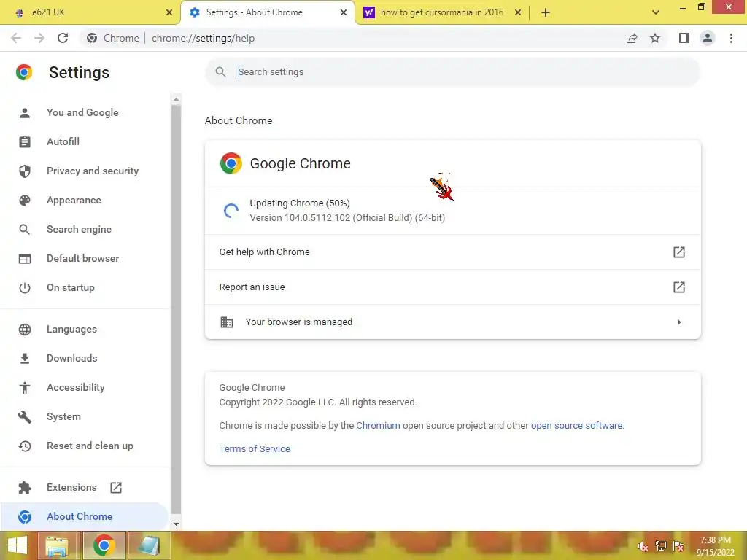Image resolution: width=747 pixels, height=560 pixels.
Task: Click the update progress spinner
Action: (x=231, y=211)
